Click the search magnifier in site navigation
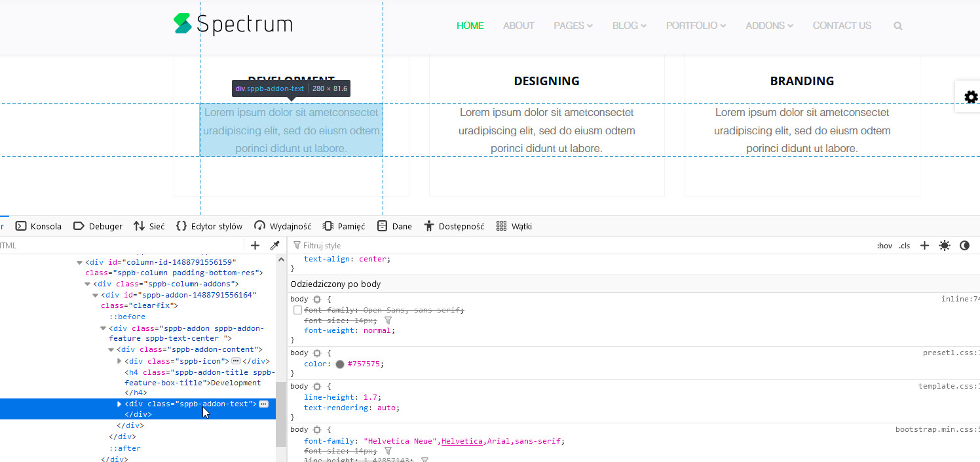 897,26
